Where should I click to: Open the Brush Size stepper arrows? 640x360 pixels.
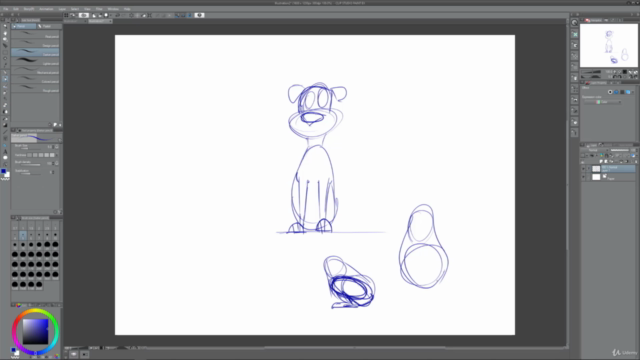pyautogui.click(x=53, y=147)
